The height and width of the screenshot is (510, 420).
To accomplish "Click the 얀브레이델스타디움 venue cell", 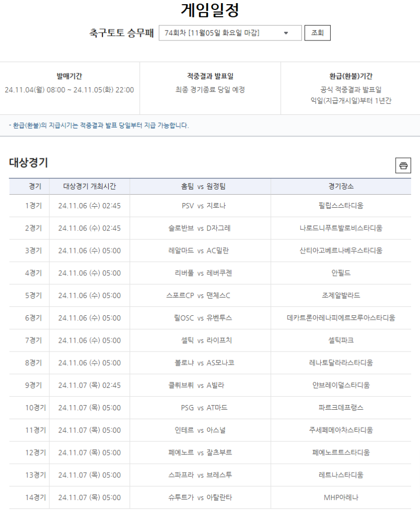I will tap(341, 385).
